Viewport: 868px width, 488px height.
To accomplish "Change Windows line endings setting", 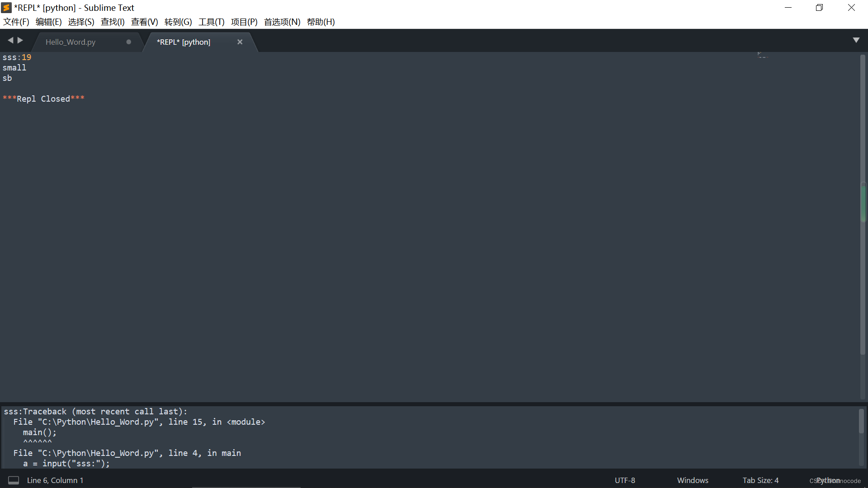I will coord(693,480).
